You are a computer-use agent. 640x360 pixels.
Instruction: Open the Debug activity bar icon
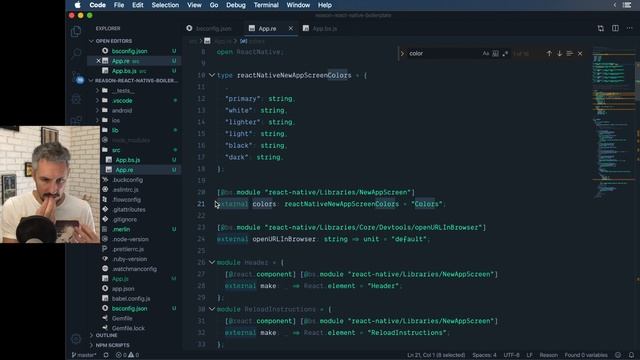pyautogui.click(x=76, y=99)
